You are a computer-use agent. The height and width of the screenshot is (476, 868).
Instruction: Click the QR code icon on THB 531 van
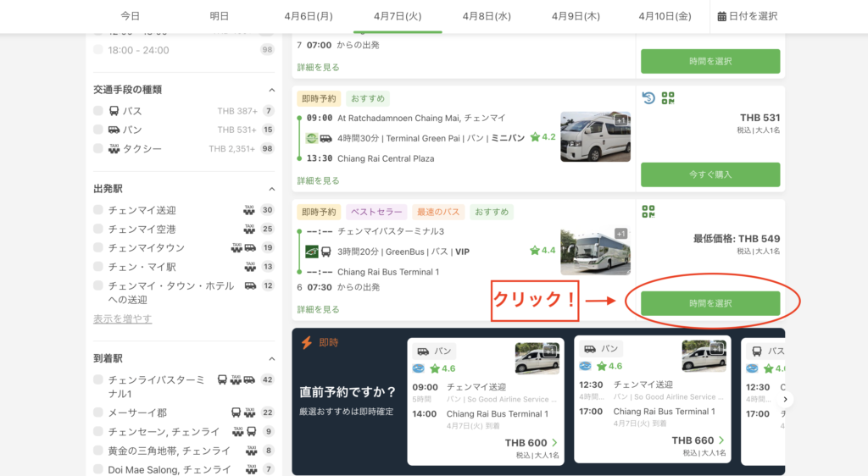(668, 98)
